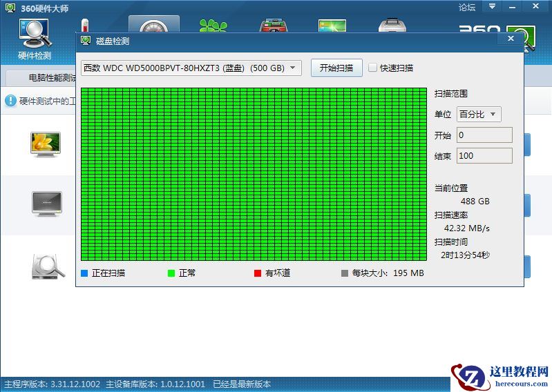
Task: Click the 已经是最新版本 status text
Action: pyautogui.click(x=242, y=384)
